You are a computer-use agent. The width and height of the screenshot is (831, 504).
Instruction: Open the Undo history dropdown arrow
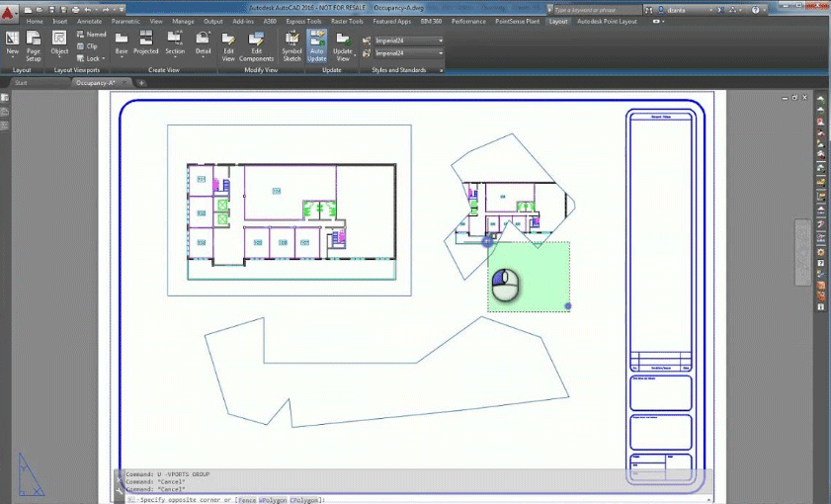point(96,10)
